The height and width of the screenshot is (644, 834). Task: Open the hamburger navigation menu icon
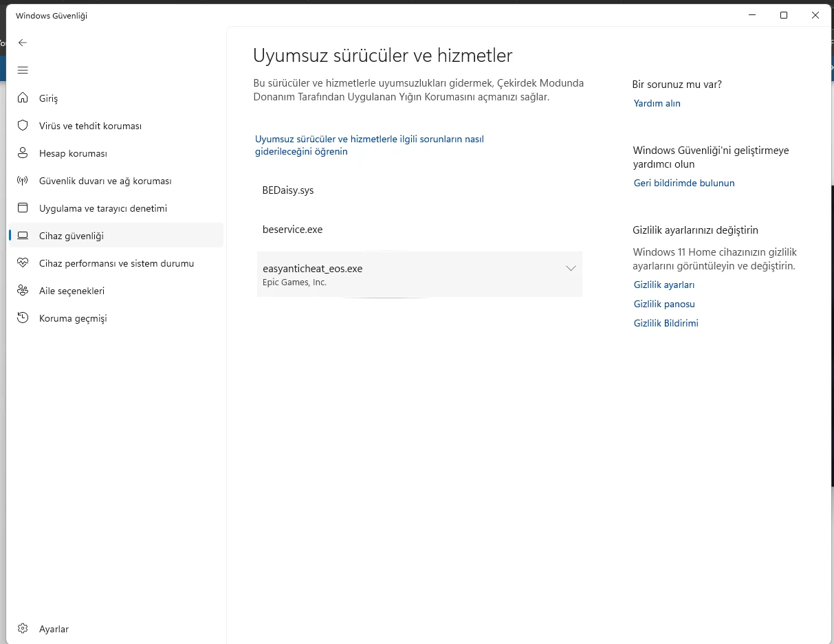[23, 70]
